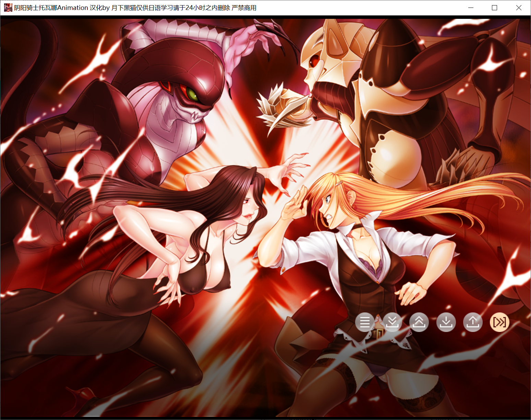Open the hamburger menu icon
Viewport: 531px width, 420px height.
coord(365,322)
